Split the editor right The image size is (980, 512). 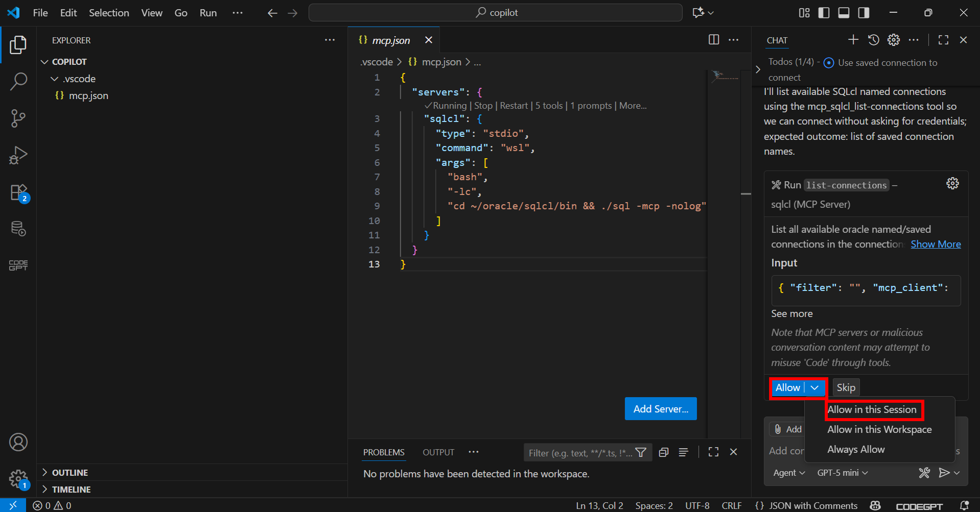click(713, 40)
